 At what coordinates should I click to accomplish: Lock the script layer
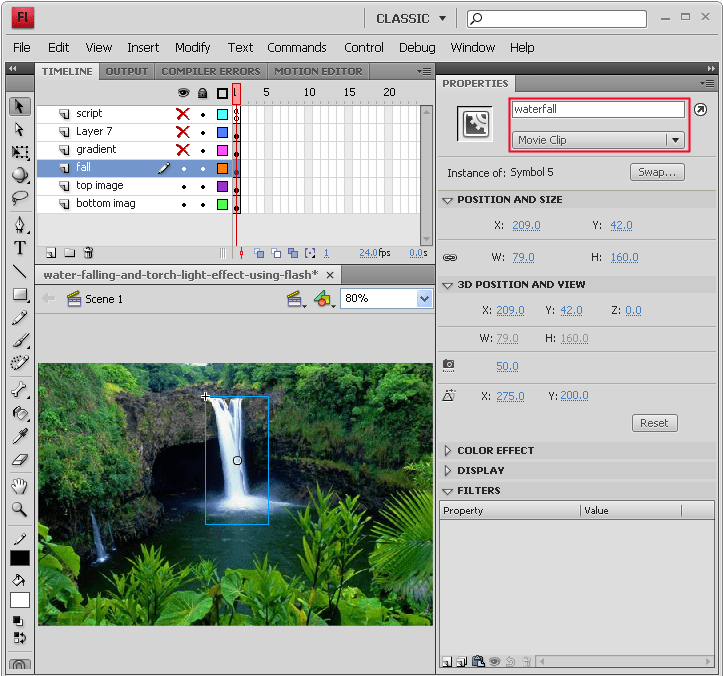pos(203,114)
